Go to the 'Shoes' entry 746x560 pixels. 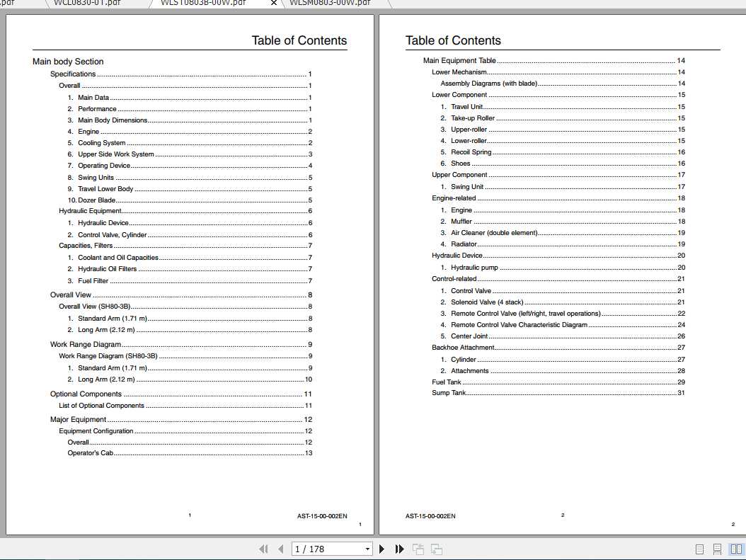click(563, 164)
